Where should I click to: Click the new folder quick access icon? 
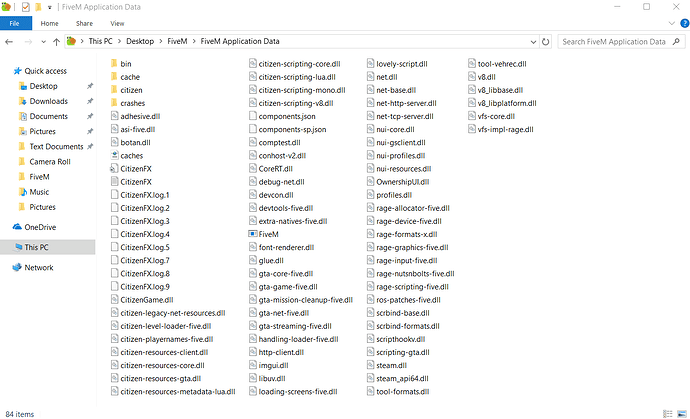[x=38, y=7]
